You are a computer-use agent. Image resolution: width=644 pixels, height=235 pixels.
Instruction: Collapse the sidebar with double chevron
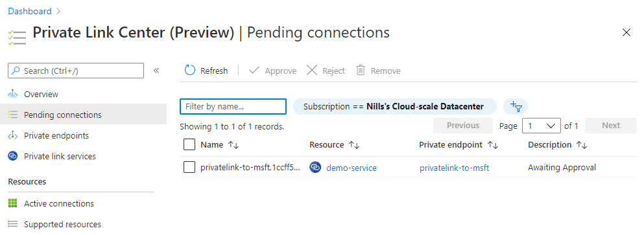click(156, 71)
